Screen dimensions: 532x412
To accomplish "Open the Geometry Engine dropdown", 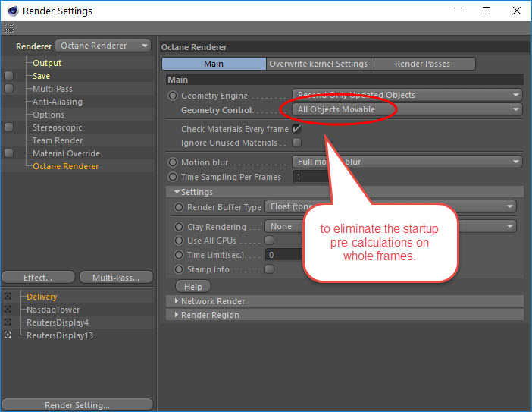I will tap(407, 95).
